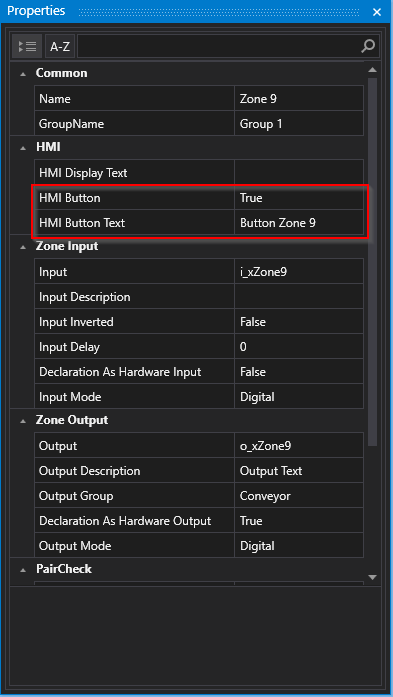Edit GroupName value Group 1
Screen dimensions: 393x697
click(299, 124)
